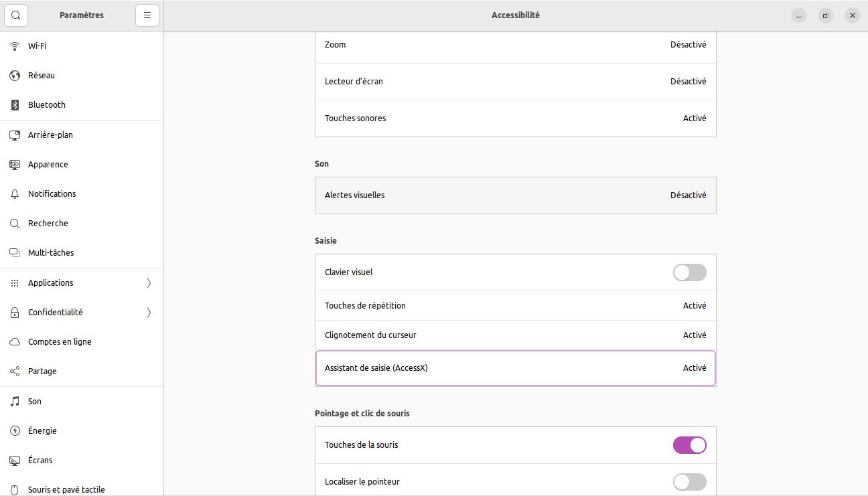Disable the Touches de la souris switch
This screenshot has width=868, height=496.
pos(689,445)
